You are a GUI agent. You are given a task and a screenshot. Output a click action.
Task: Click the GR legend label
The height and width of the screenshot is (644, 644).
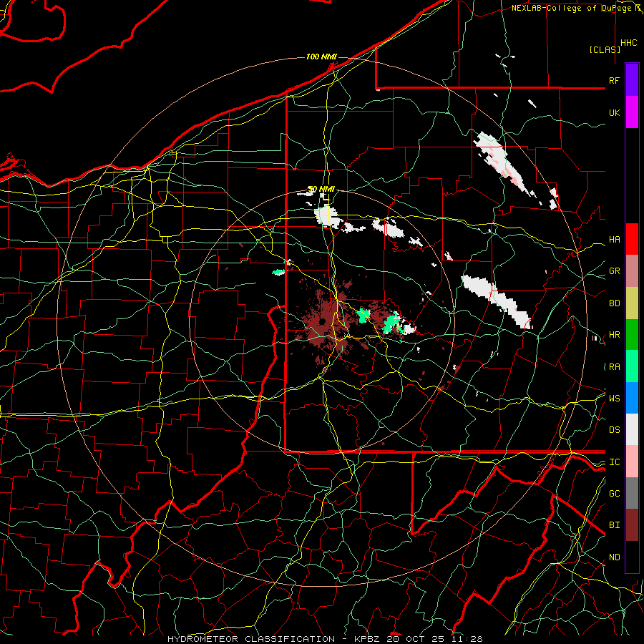pyautogui.click(x=614, y=271)
